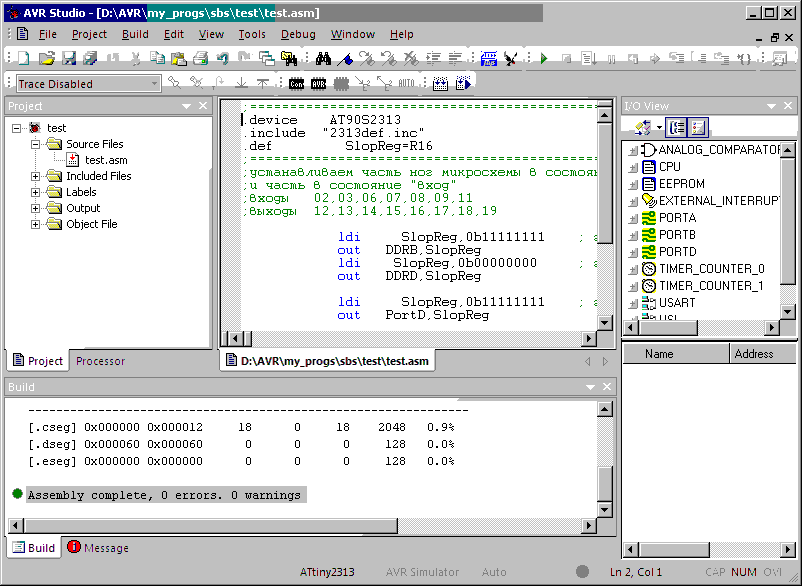The image size is (802, 586).
Task: Click 'ATtiny2313' in the status bar
Action: (327, 572)
